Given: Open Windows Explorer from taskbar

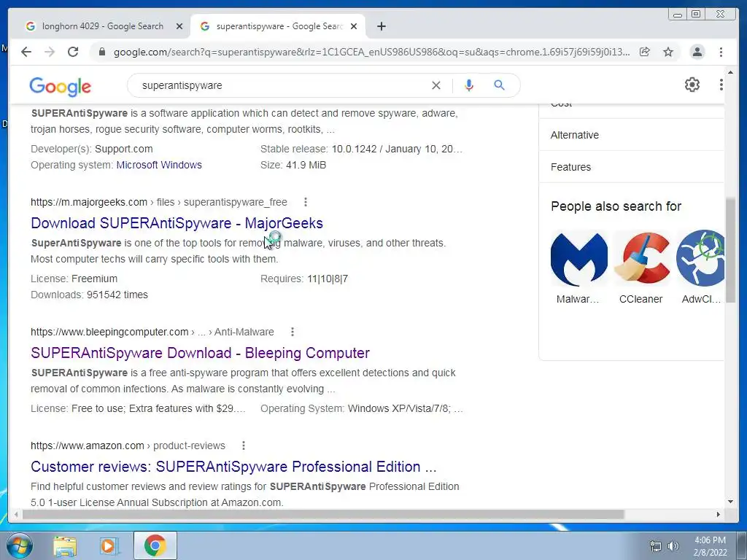Looking at the screenshot, I should [x=65, y=546].
